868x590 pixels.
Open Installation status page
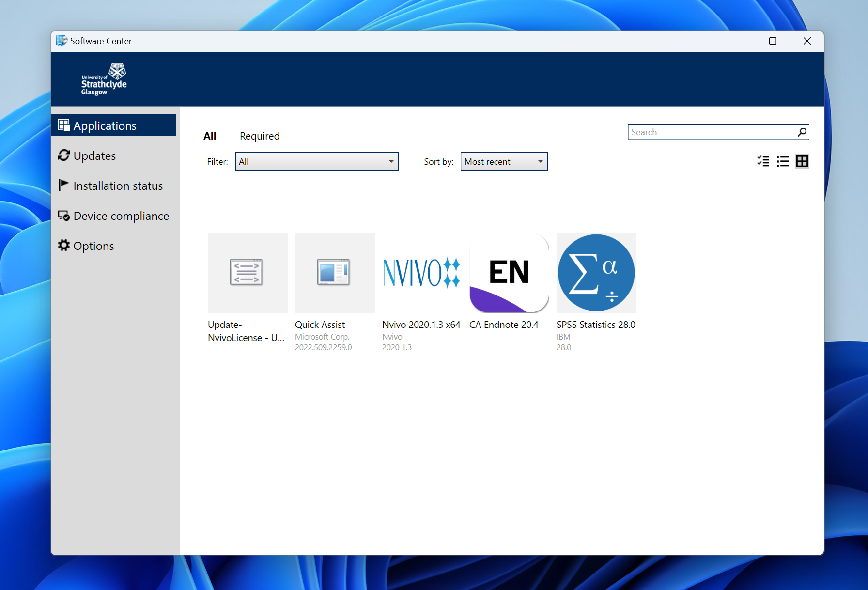click(x=118, y=186)
